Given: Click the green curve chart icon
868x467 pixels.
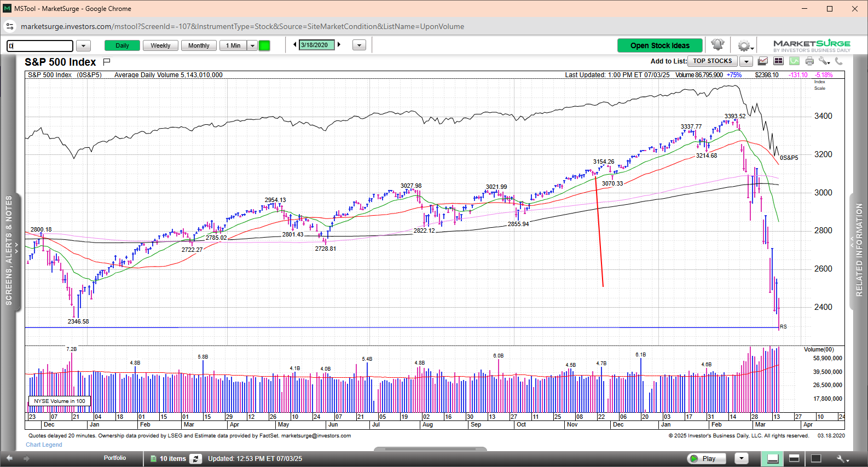Looking at the screenshot, I should (794, 61).
